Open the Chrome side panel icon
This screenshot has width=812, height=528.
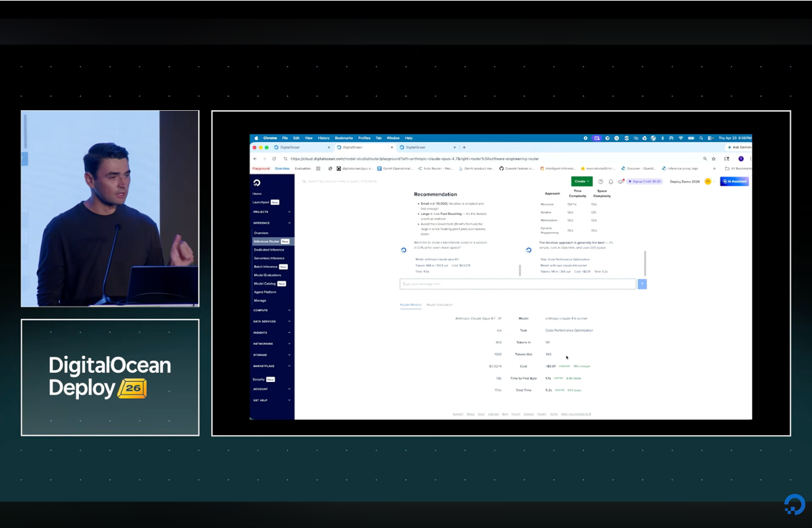click(x=726, y=159)
